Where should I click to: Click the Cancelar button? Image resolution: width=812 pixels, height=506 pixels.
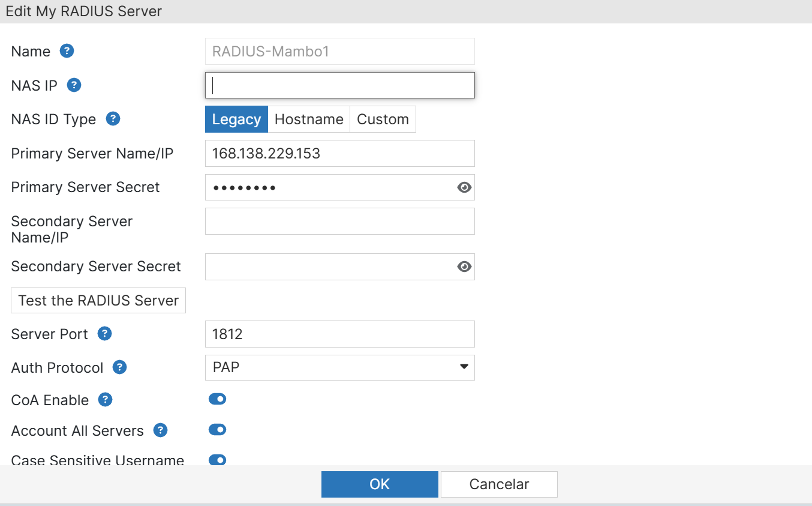pos(499,484)
